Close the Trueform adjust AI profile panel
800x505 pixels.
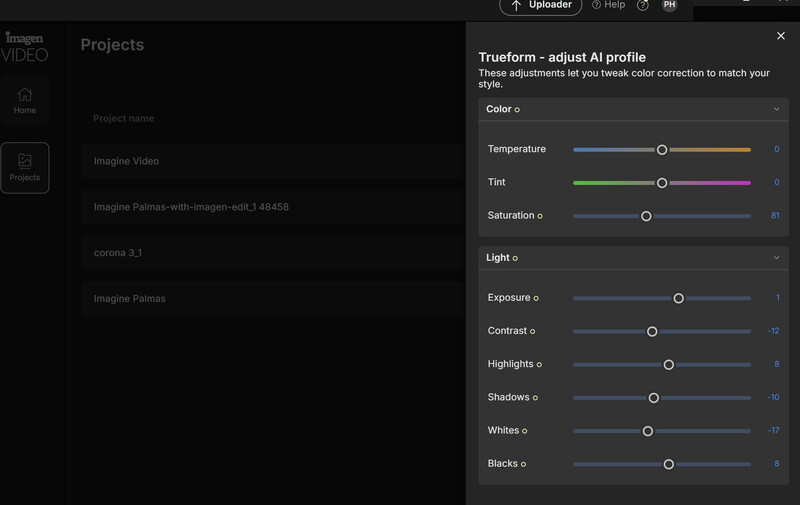pos(781,36)
